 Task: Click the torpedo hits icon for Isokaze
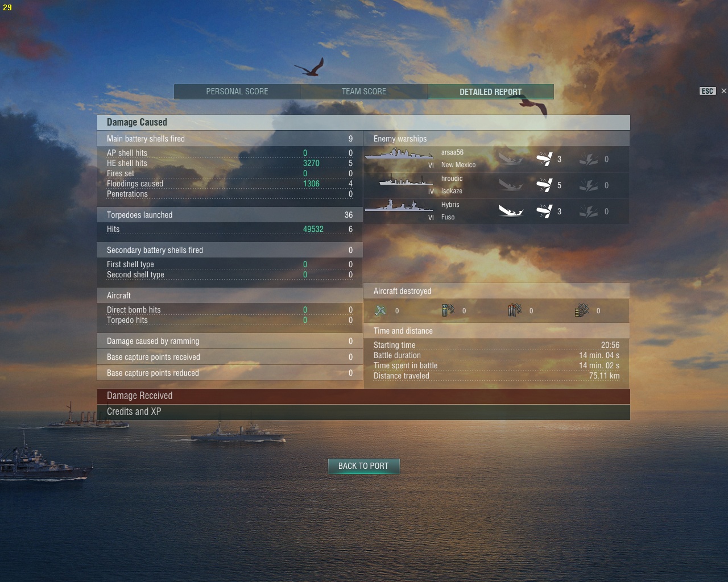[x=544, y=185]
